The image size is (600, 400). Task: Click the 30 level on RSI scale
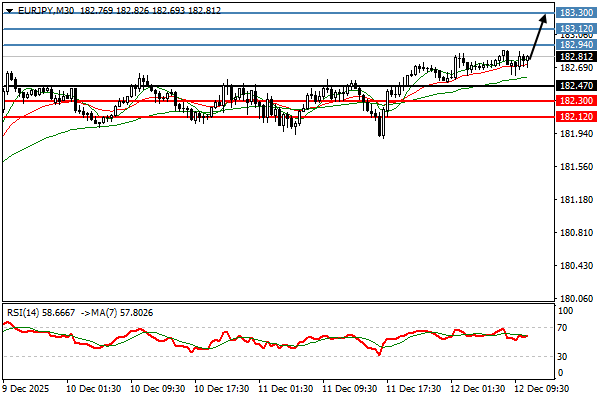click(564, 357)
